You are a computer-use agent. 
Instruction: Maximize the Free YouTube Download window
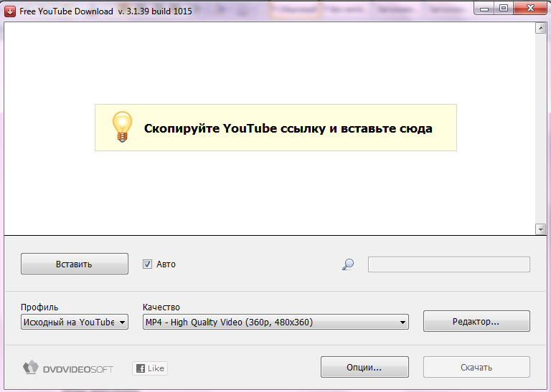[504, 9]
